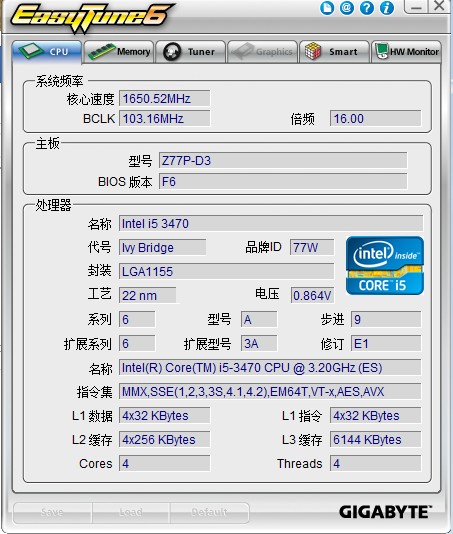Minimize the EasyTune6 window
Screen dimensions: 453x534
416,7
